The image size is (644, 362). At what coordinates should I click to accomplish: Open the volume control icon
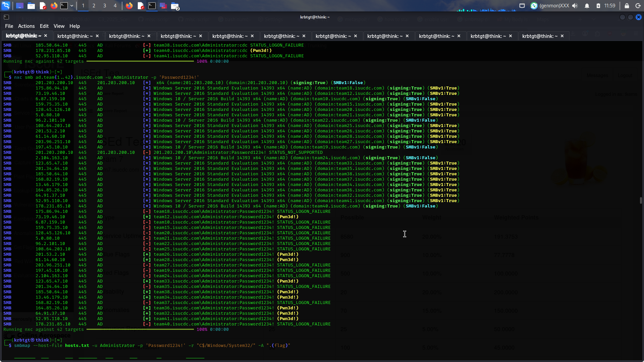tap(575, 6)
